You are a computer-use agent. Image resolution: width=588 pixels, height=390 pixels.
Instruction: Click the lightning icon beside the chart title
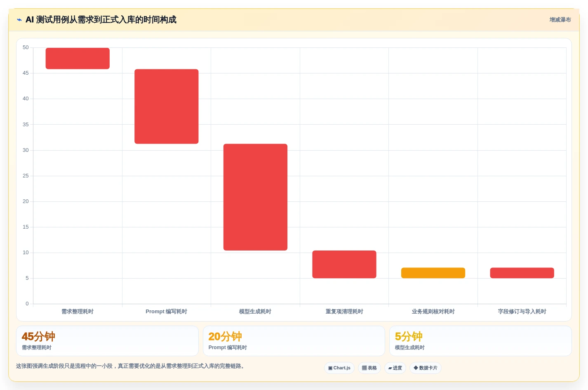(x=19, y=20)
